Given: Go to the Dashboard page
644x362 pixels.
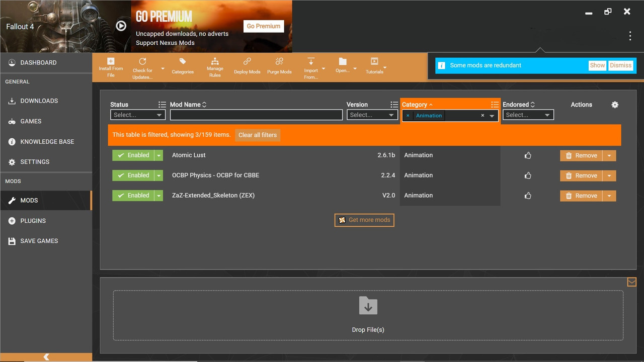Looking at the screenshot, I should coord(46,63).
